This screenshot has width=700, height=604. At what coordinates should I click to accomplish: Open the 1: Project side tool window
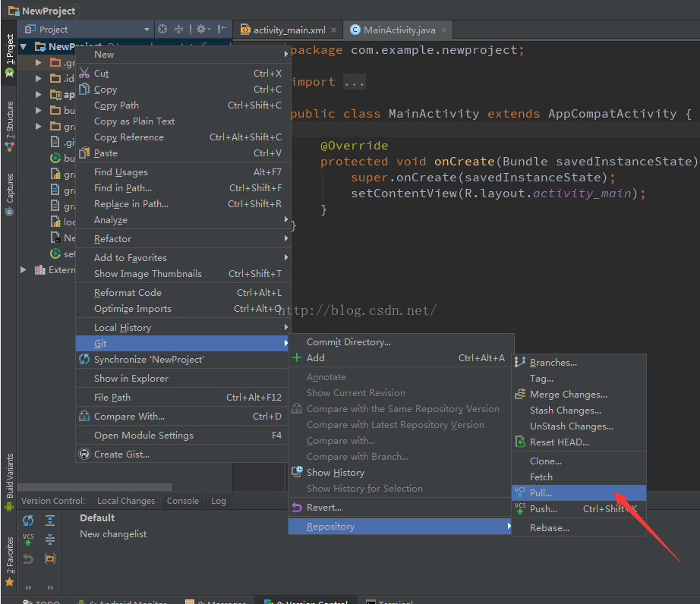[9, 55]
